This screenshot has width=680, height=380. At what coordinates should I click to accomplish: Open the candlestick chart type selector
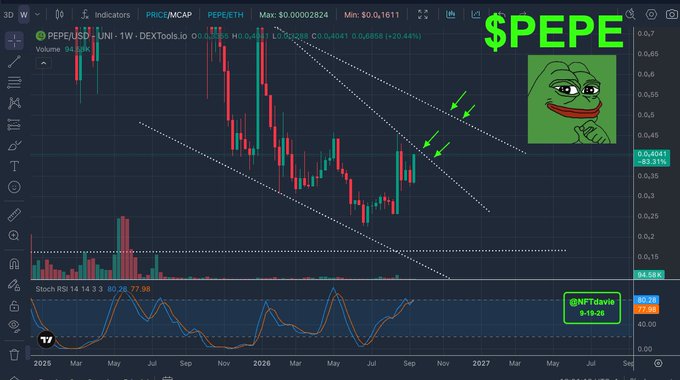click(x=59, y=15)
